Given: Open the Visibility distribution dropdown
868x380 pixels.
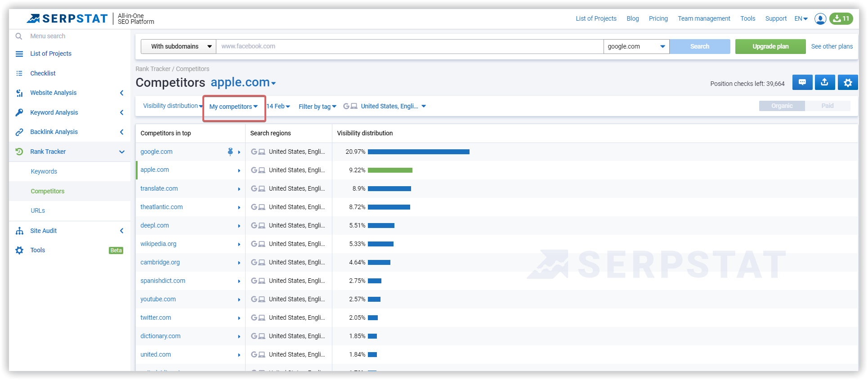Looking at the screenshot, I should (x=173, y=106).
